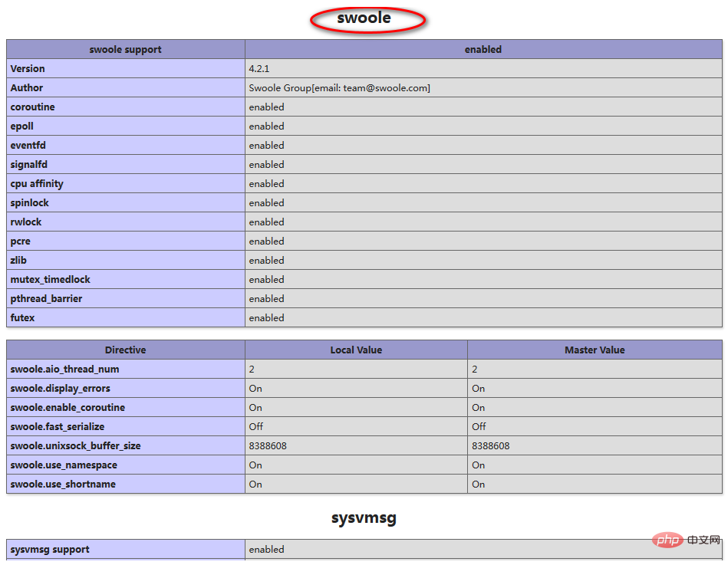Click the sysvmsg section heading

(x=364, y=518)
